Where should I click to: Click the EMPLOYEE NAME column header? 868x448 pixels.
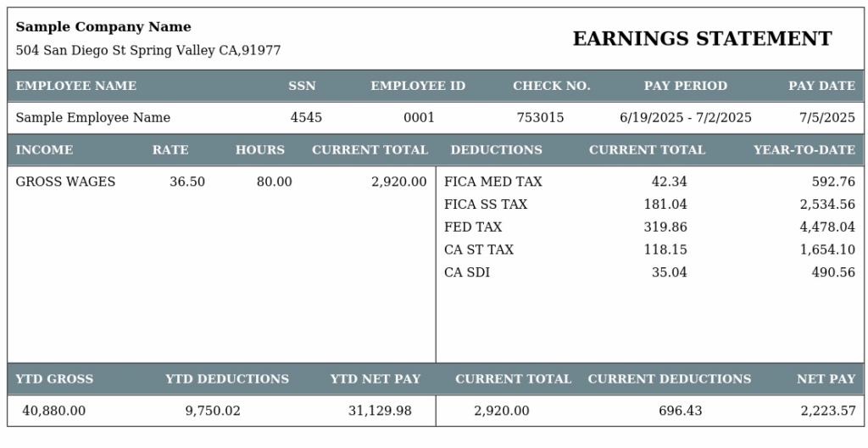click(75, 86)
